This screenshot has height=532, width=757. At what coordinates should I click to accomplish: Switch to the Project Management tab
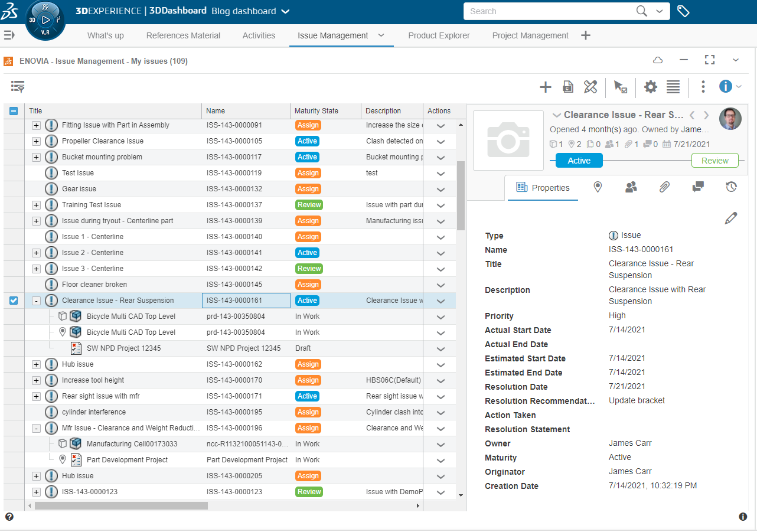[x=530, y=35]
